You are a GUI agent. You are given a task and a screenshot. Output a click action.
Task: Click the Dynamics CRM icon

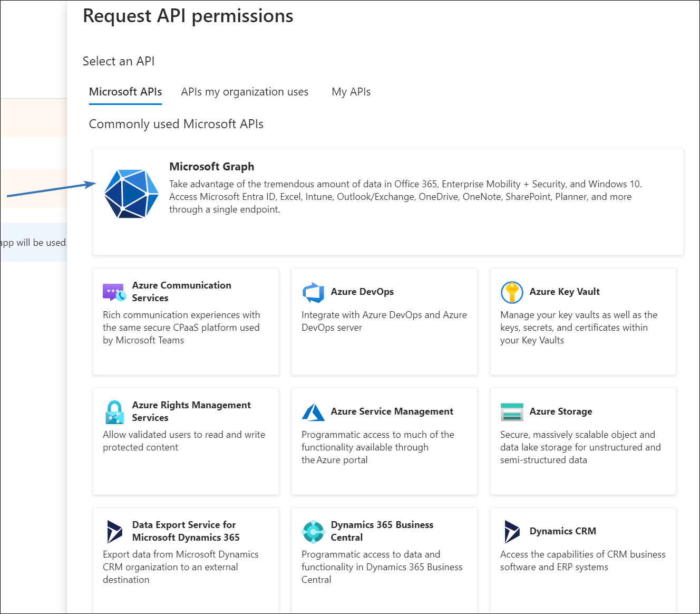(x=511, y=532)
